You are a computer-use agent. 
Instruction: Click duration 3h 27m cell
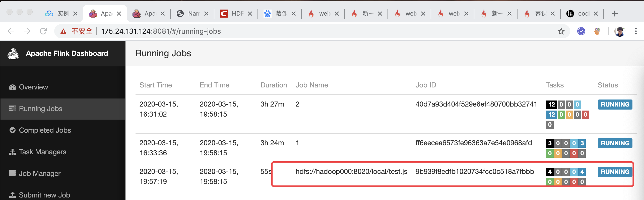[x=272, y=104]
